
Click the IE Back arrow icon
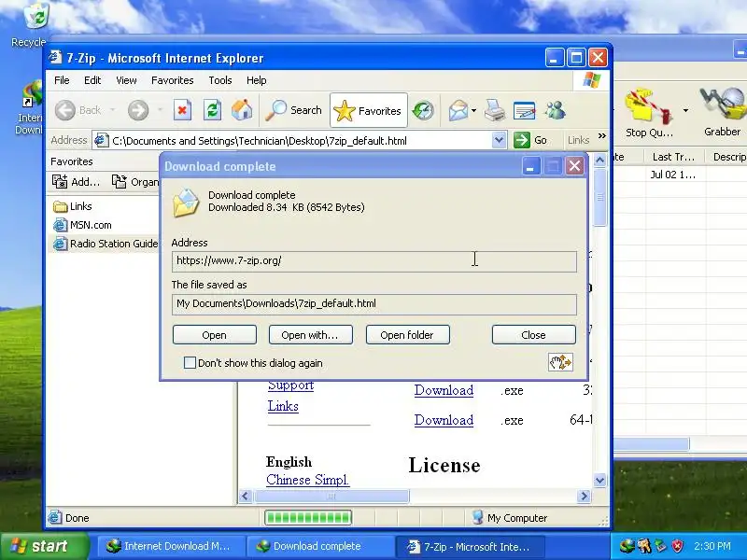coord(65,110)
